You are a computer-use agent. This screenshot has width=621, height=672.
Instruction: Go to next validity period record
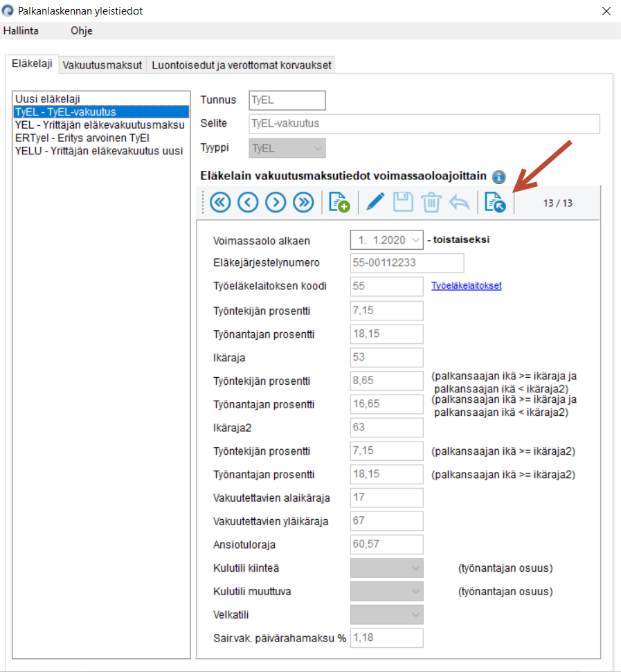[276, 202]
